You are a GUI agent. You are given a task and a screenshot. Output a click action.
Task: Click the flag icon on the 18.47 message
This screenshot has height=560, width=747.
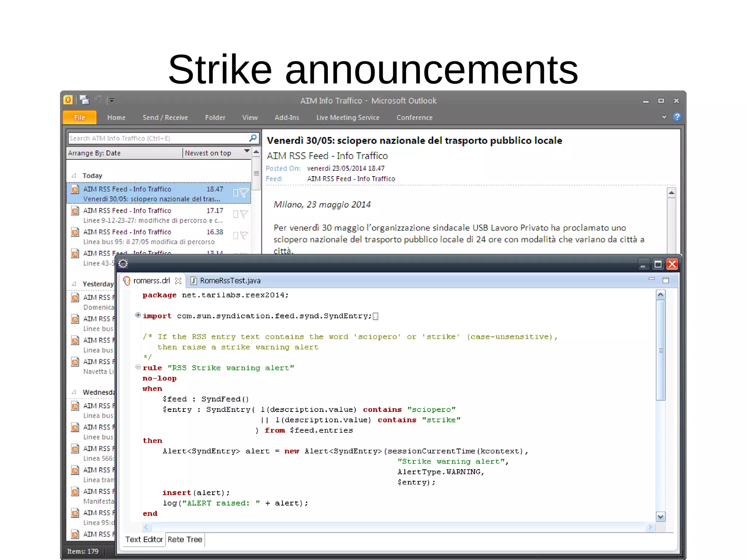click(244, 193)
